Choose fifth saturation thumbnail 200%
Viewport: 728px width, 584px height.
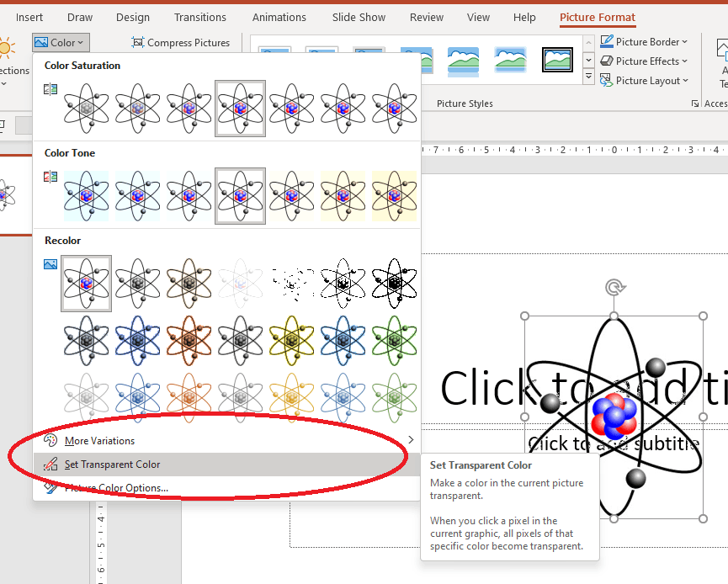(291, 109)
